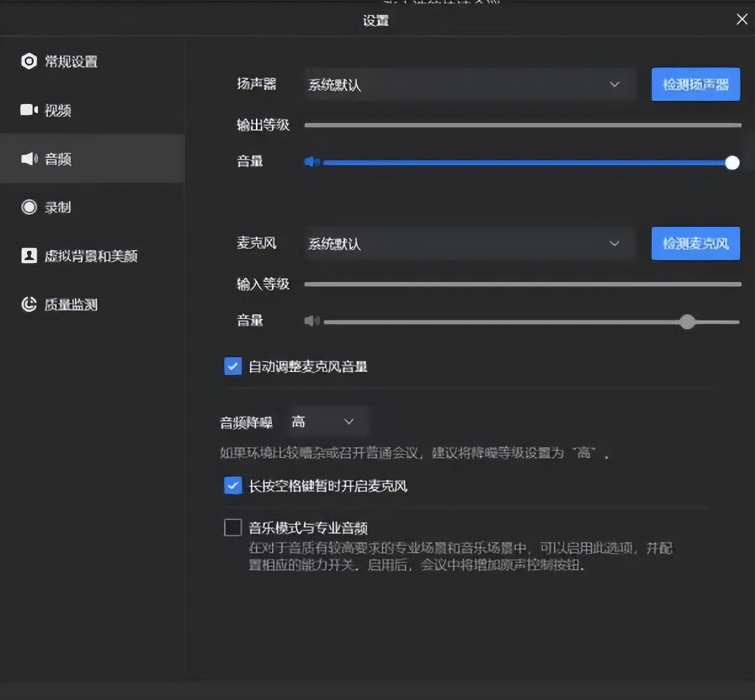
Task: Disable 长按空格键暂时开启麦克风
Action: 232,486
